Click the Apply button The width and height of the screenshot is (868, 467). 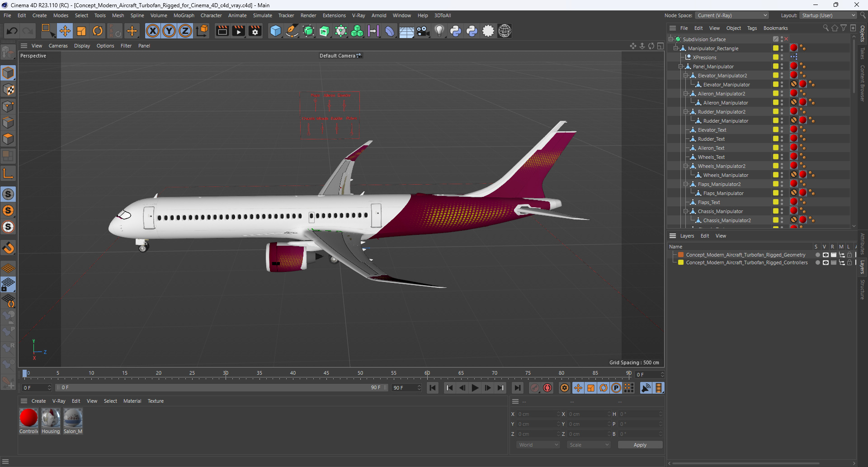640,445
